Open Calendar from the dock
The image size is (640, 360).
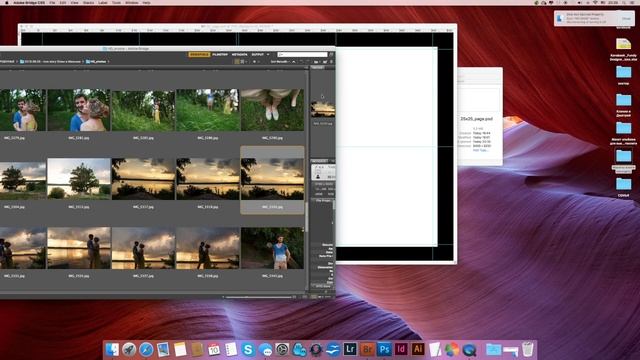tap(214, 349)
